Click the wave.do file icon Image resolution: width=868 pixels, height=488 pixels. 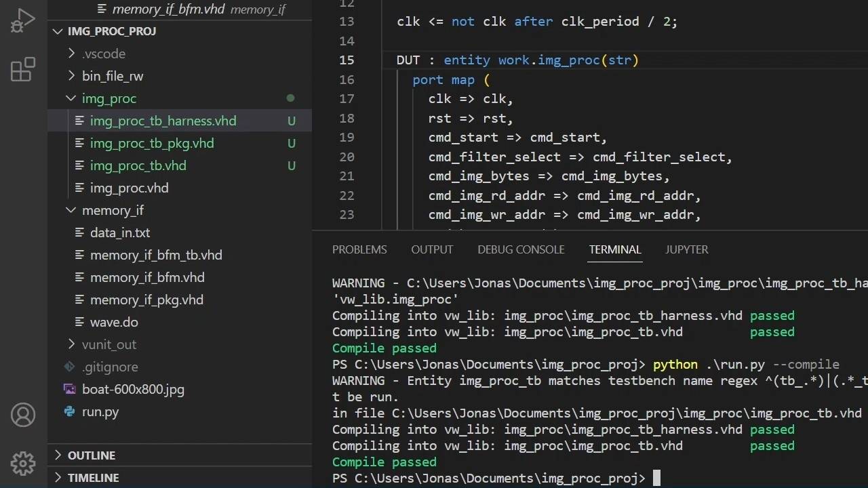click(79, 322)
